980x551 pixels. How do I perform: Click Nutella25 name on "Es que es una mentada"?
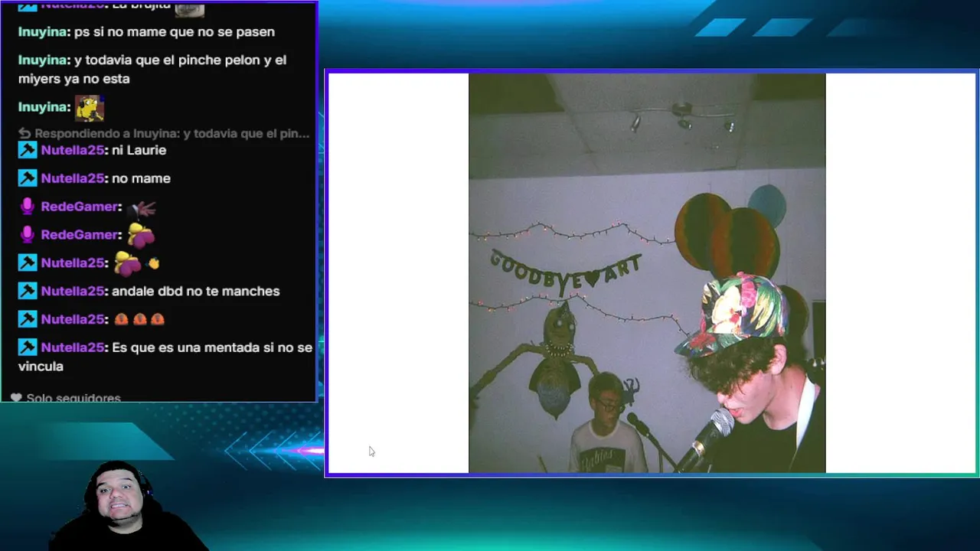pos(73,347)
